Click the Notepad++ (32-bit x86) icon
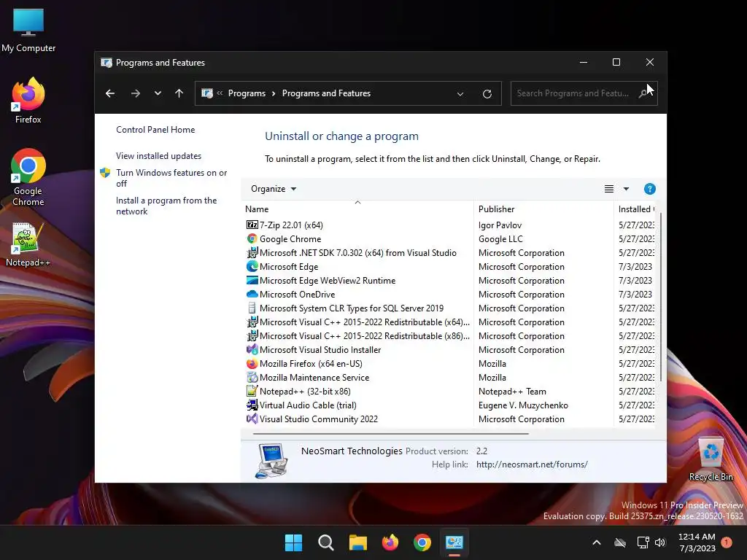This screenshot has width=747, height=560. (252, 391)
